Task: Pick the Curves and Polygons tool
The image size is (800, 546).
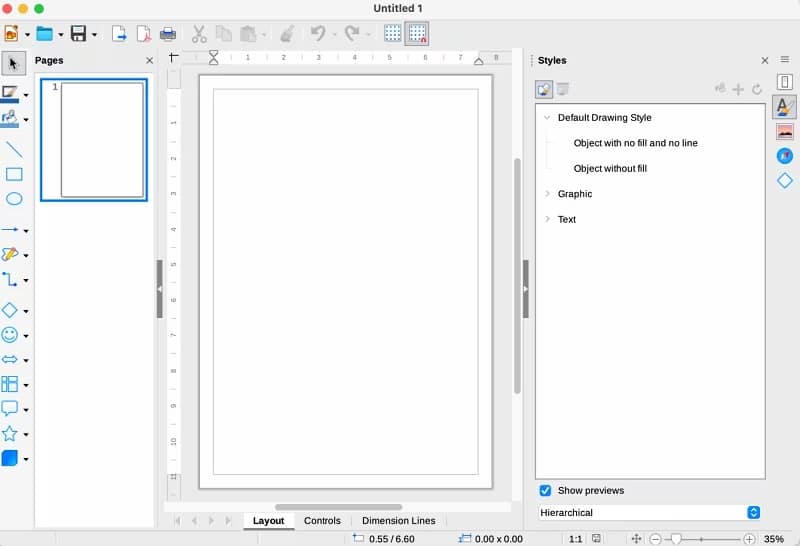Action: (x=10, y=254)
